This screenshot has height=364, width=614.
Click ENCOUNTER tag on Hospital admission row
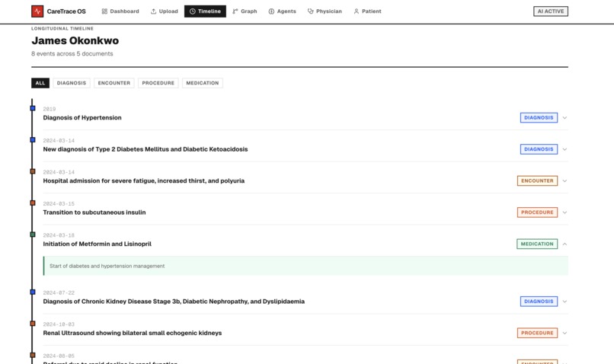(537, 180)
